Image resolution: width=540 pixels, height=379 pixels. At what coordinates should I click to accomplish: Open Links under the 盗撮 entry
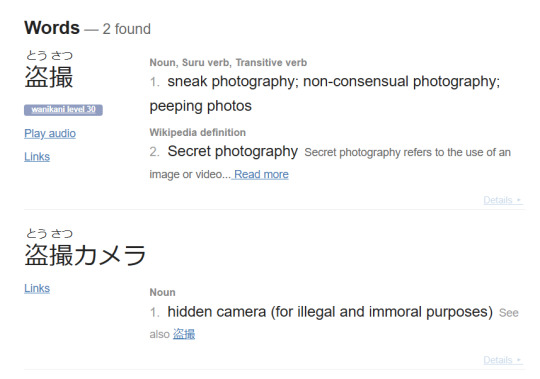point(37,157)
